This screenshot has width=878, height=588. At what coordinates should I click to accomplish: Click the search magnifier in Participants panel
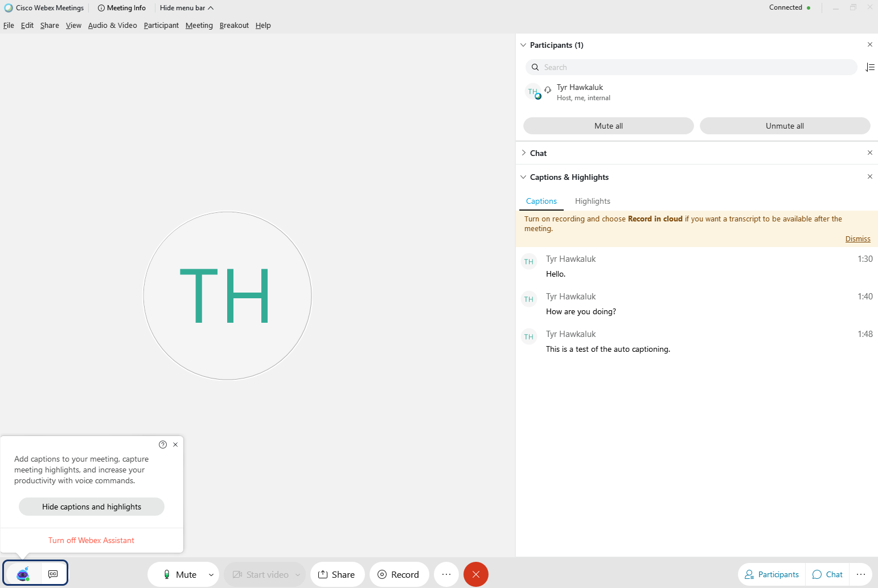click(535, 67)
